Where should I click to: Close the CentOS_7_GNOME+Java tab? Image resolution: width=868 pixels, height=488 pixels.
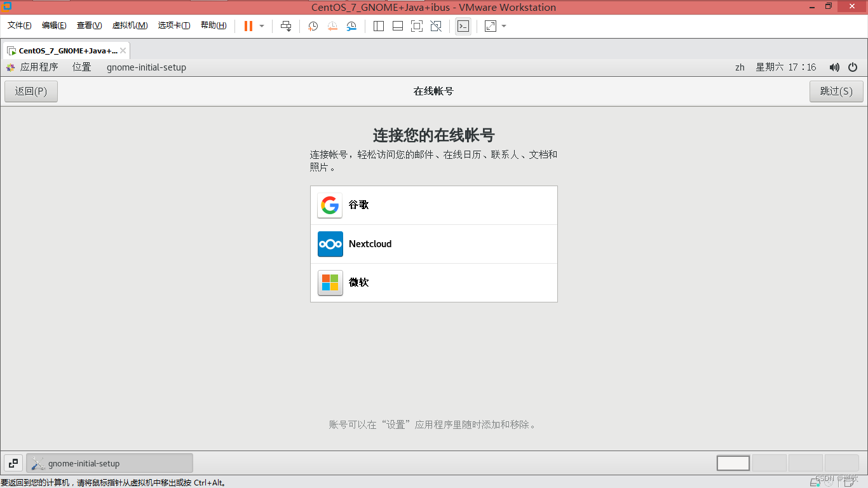click(x=123, y=51)
